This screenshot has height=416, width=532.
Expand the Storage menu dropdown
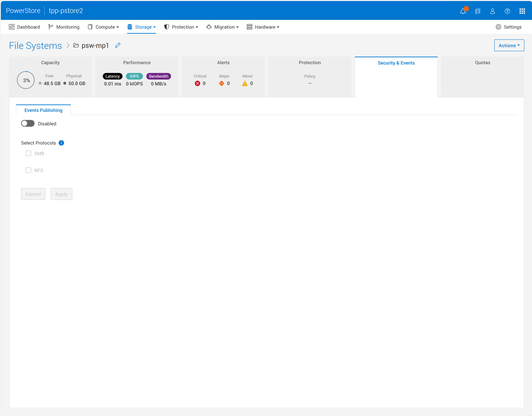(x=142, y=27)
